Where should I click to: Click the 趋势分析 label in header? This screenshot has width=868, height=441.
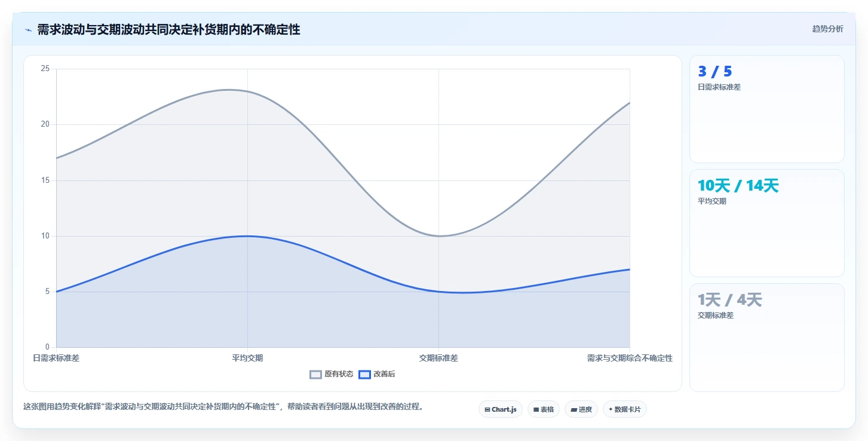827,29
